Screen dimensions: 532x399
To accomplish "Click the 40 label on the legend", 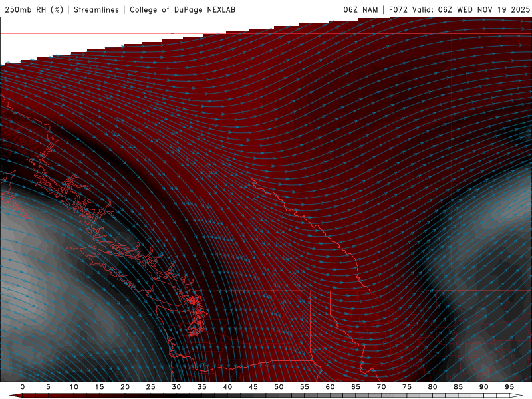I will [x=227, y=387].
